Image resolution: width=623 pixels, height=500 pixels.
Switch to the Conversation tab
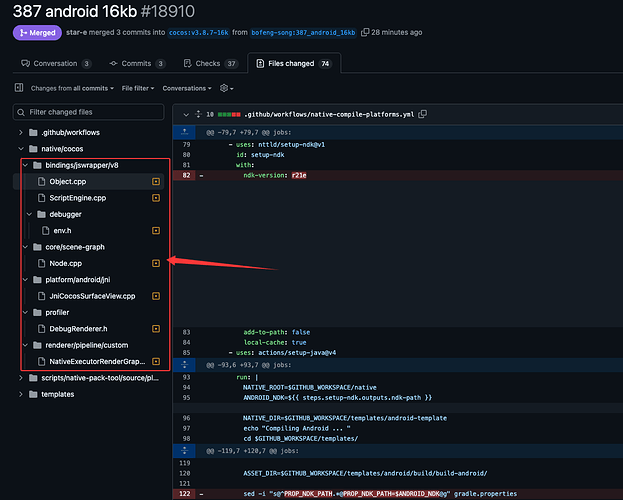56,64
